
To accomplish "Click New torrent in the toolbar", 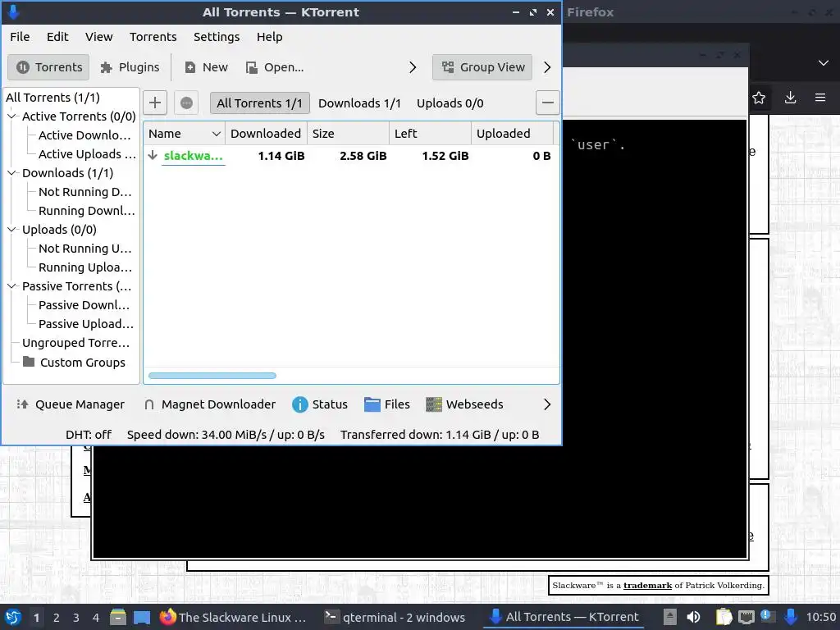I will (x=206, y=67).
